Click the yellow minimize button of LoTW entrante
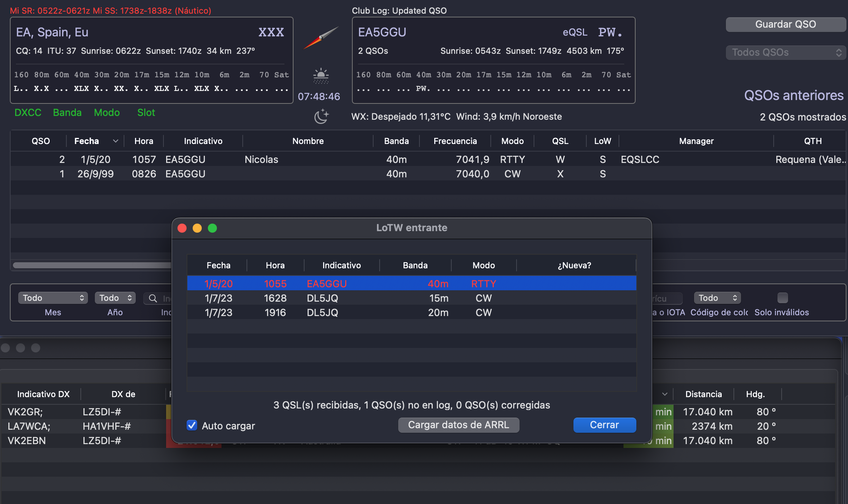Screen dimensions: 848x504 [197, 228]
